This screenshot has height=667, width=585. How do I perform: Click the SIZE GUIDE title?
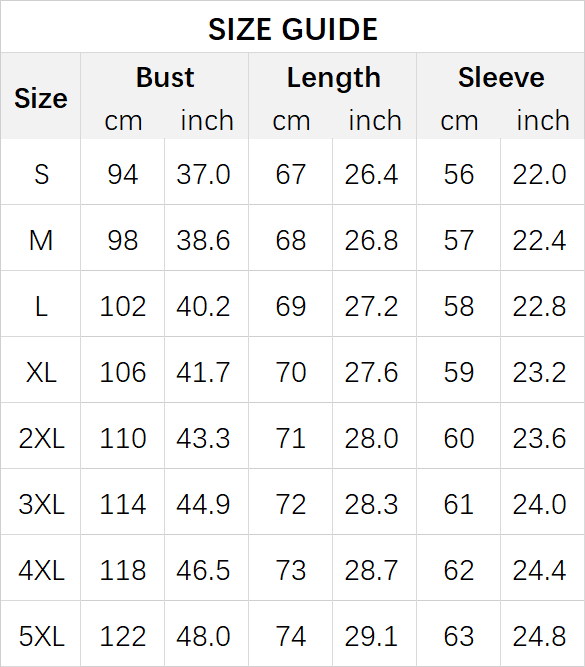293,29
